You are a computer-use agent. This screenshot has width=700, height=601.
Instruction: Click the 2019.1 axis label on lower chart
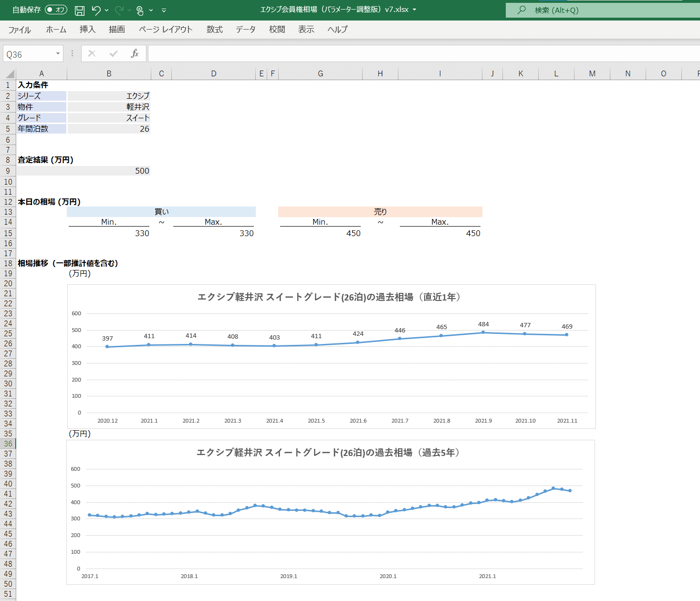click(x=289, y=576)
